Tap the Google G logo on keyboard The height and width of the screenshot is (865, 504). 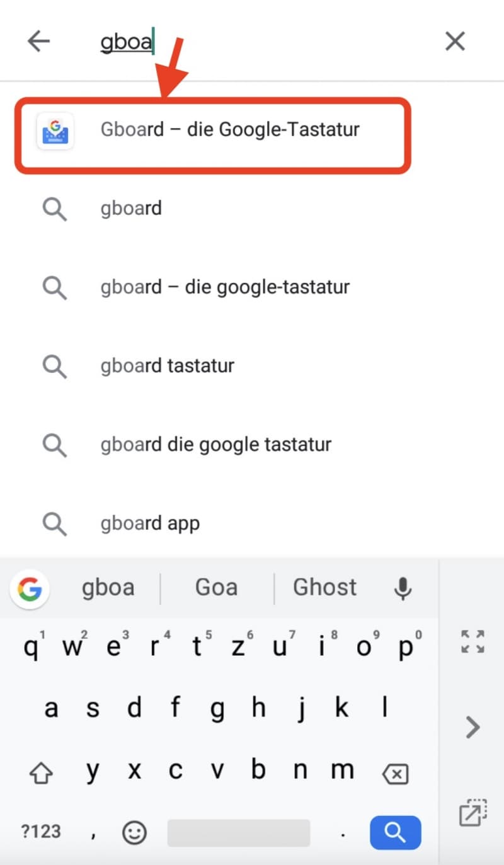(30, 588)
